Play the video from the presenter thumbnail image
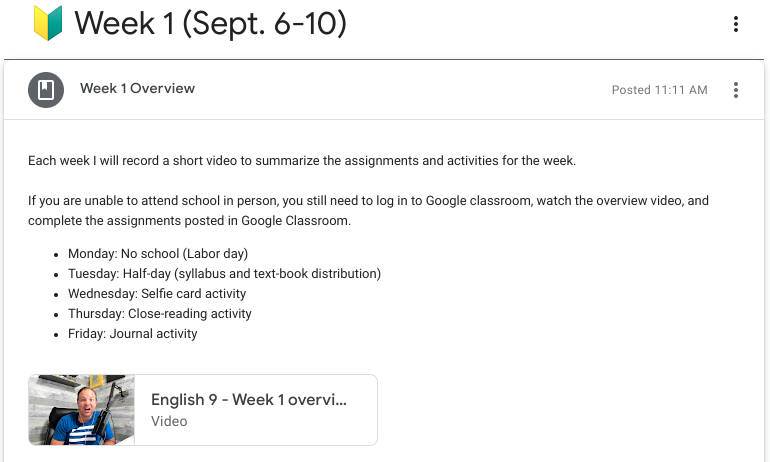 [82, 410]
